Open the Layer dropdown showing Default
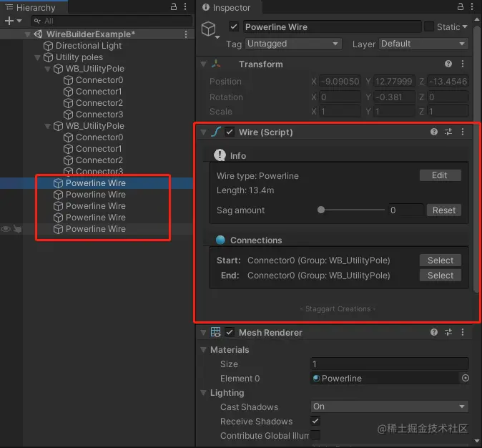Screen dimensions: 482x448 tap(423, 44)
